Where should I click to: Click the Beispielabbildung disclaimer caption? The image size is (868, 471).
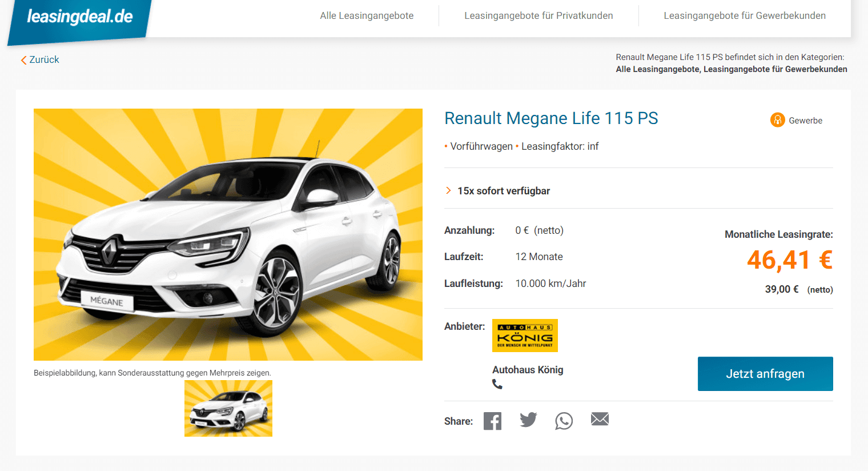tap(152, 373)
